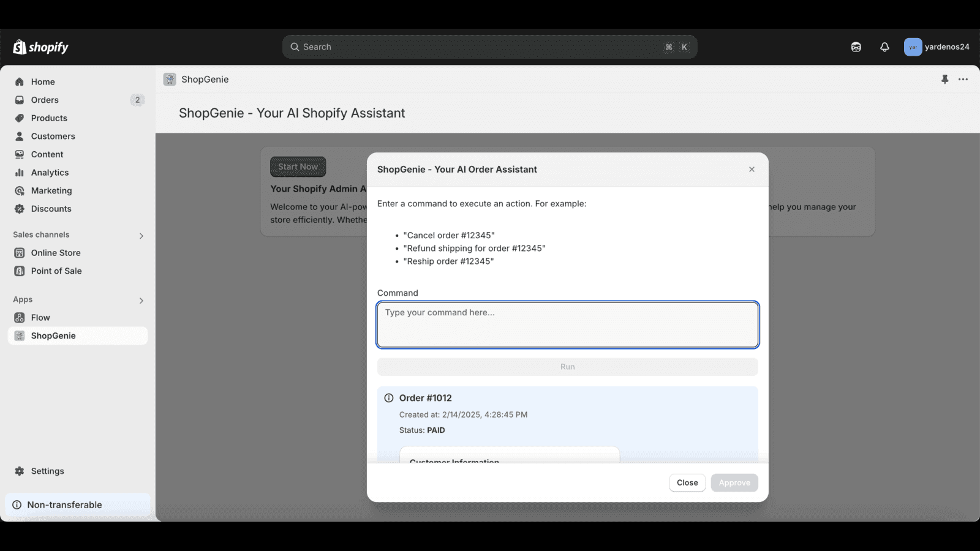Image resolution: width=980 pixels, height=551 pixels.
Task: Open the Flow app
Action: pos(40,318)
